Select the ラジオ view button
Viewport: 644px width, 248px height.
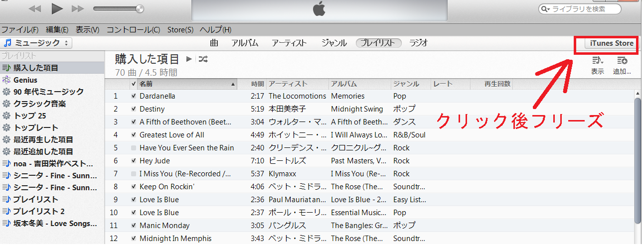(419, 43)
